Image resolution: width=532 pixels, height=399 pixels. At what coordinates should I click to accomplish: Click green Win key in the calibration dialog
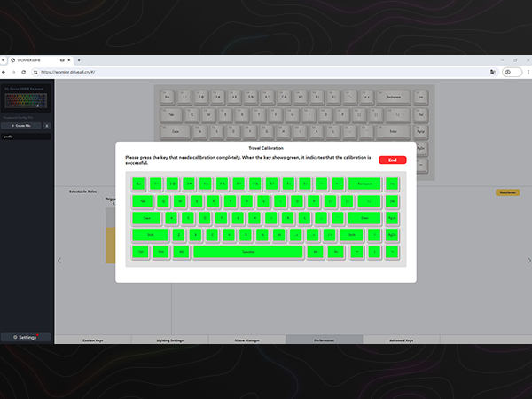(x=160, y=252)
